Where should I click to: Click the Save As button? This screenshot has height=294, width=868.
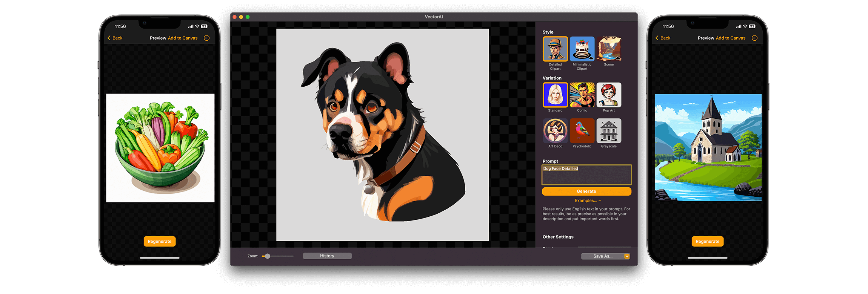602,256
